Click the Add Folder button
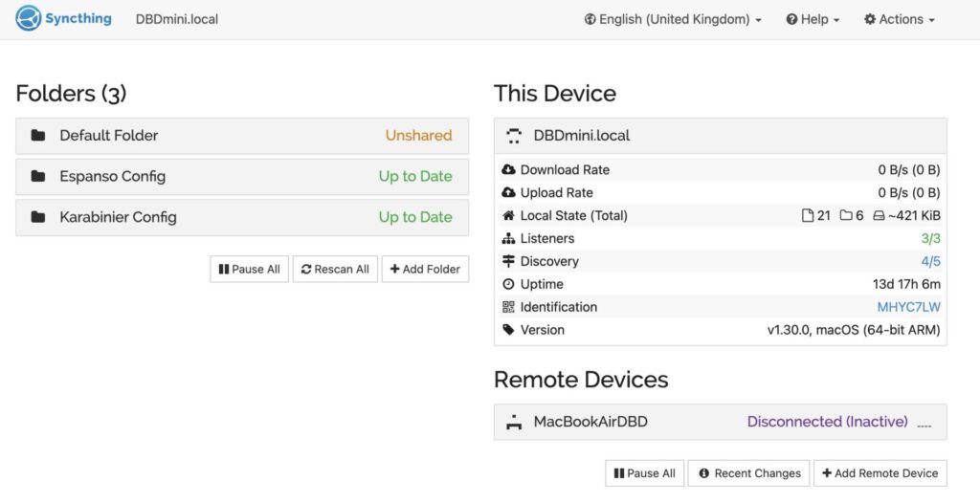Image resolution: width=980 pixels, height=503 pixels. pos(425,270)
